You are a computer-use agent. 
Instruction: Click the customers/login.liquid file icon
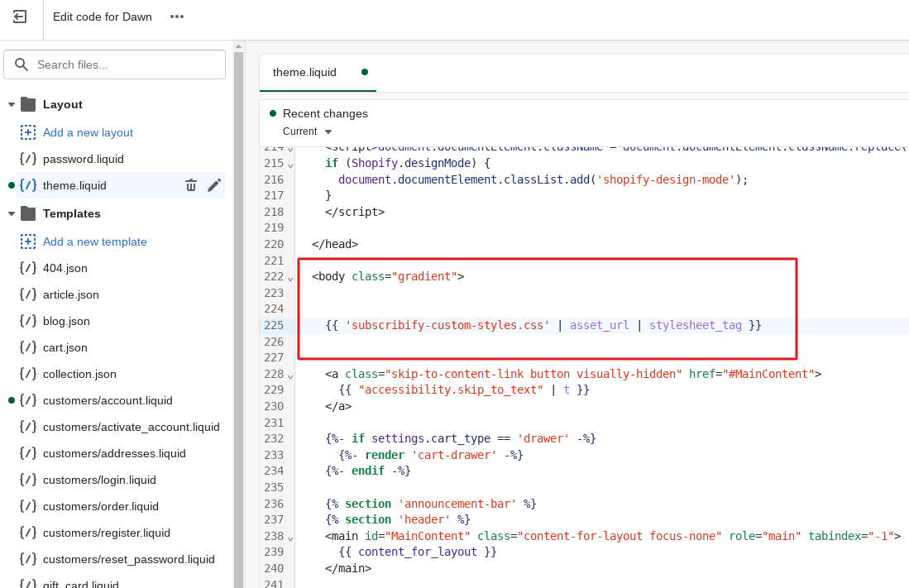click(x=28, y=480)
